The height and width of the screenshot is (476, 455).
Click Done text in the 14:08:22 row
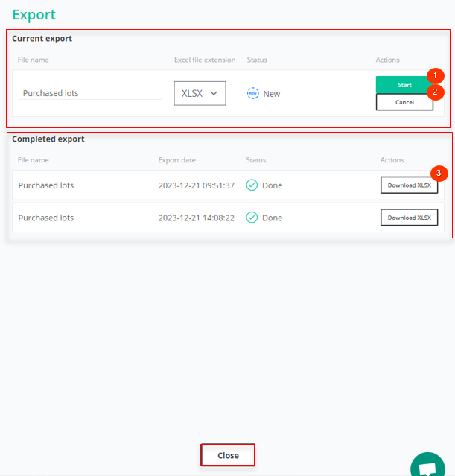click(x=273, y=218)
